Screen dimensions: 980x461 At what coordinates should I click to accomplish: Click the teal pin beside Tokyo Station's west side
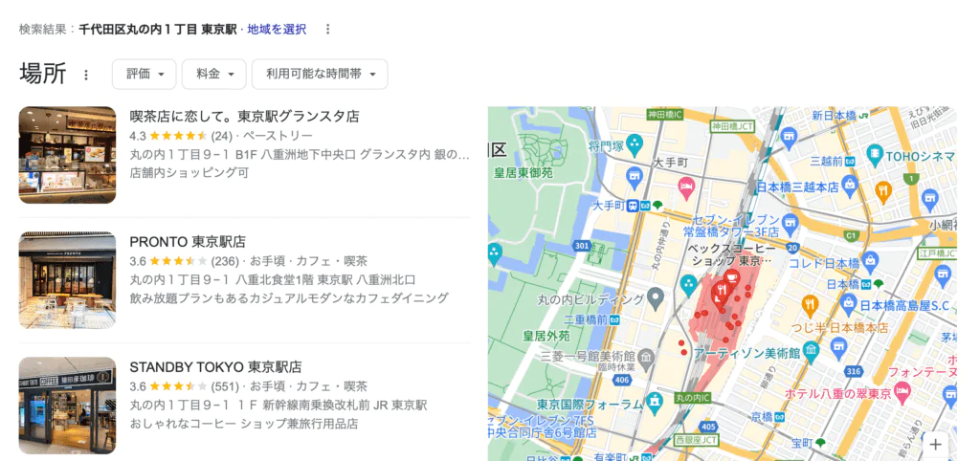pyautogui.click(x=688, y=284)
